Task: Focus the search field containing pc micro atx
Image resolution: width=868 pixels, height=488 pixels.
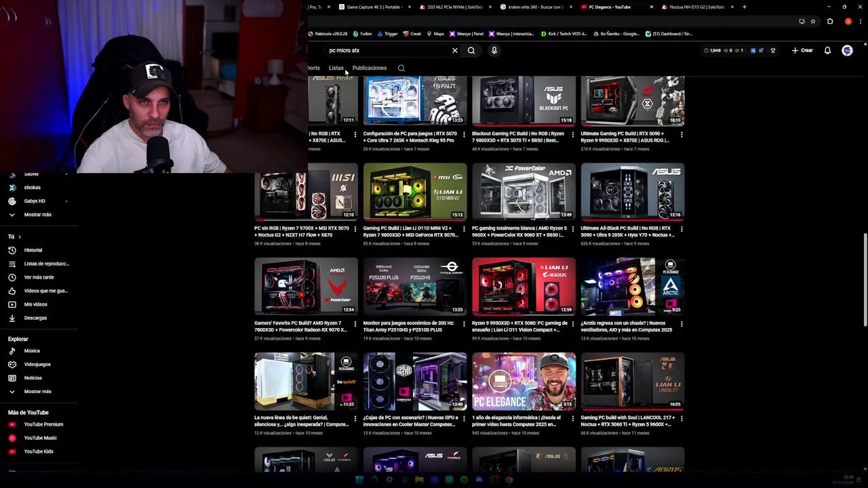Action: 387,50
